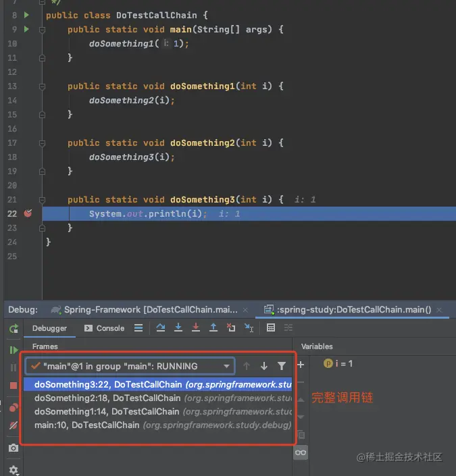Click the Frames panel header
The image size is (456, 476).
pyautogui.click(x=45, y=346)
